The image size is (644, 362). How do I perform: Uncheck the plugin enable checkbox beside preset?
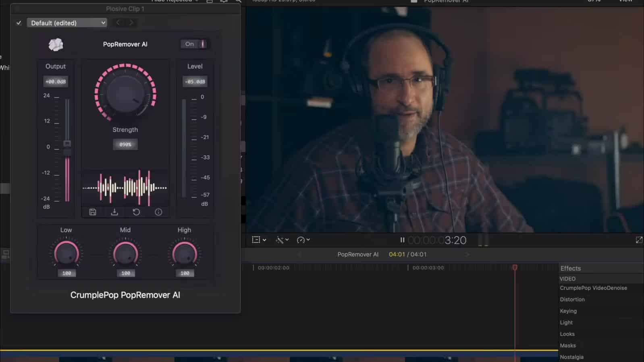[x=19, y=23]
